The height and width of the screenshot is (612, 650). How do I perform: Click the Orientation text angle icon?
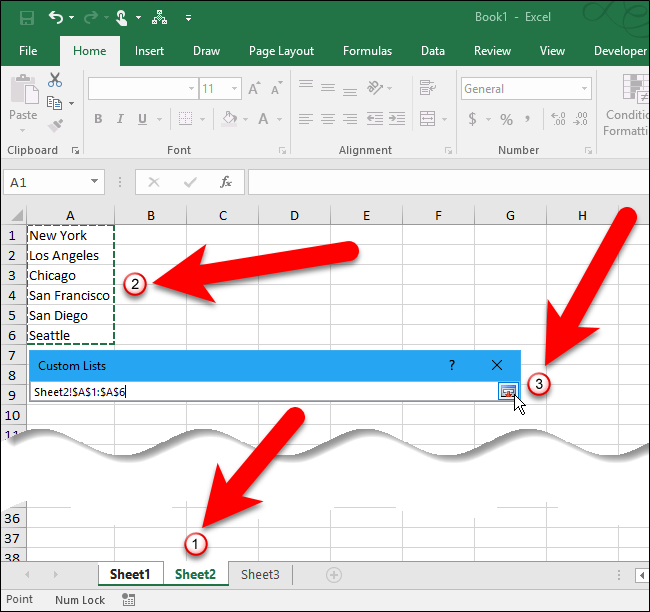click(x=375, y=88)
